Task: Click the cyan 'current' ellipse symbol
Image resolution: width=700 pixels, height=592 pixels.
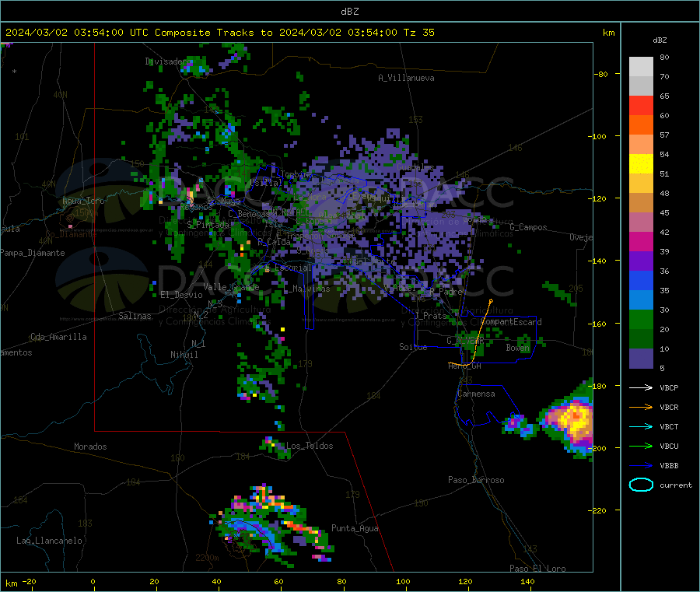Action: pos(641,485)
